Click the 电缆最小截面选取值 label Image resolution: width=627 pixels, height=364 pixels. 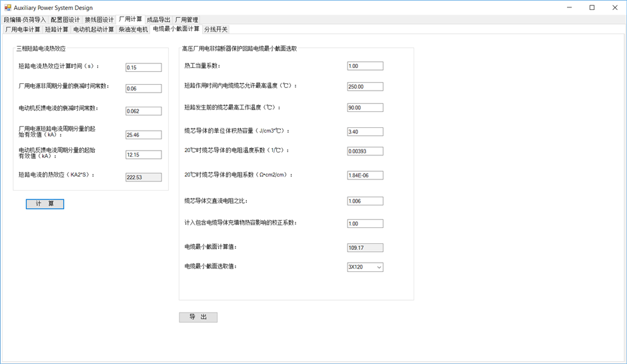(x=211, y=266)
